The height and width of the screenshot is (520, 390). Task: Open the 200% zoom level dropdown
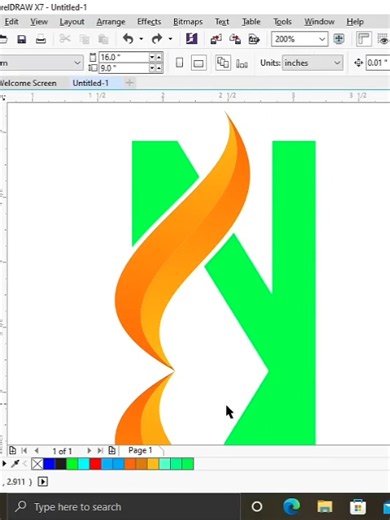[x=322, y=39]
